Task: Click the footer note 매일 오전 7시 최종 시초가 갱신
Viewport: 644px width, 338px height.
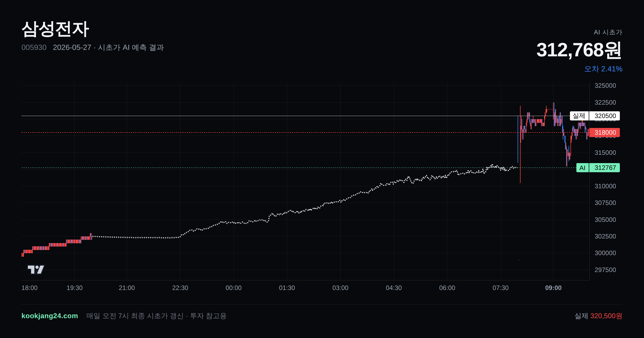Action: point(135,316)
